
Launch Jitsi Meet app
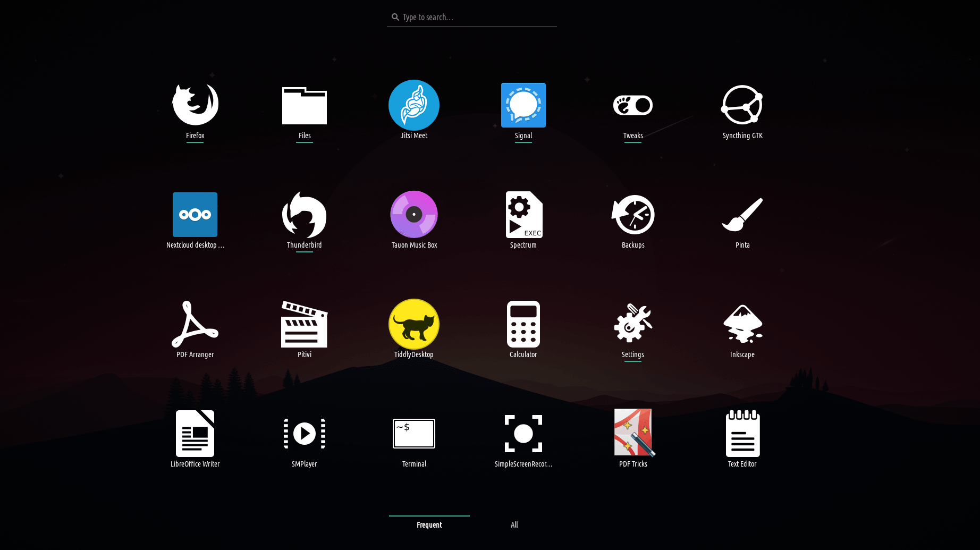coord(413,105)
